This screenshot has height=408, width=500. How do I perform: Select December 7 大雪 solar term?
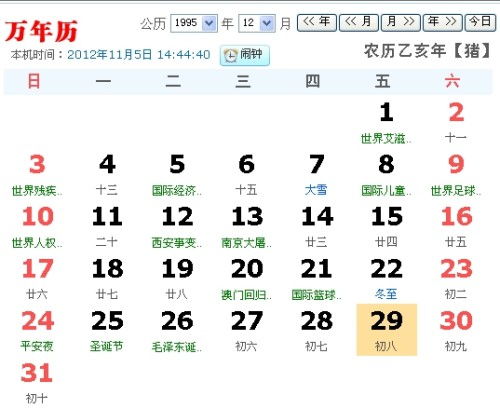tap(317, 175)
